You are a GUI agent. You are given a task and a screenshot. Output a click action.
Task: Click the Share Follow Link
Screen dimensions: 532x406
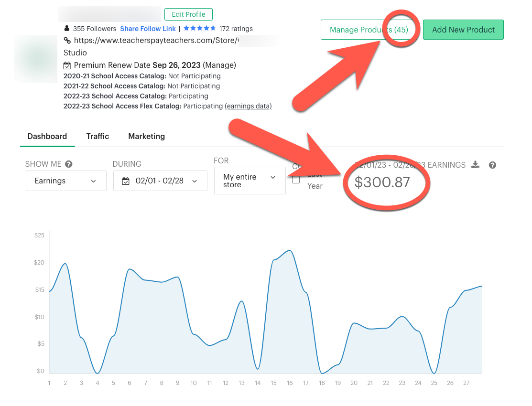148,29
